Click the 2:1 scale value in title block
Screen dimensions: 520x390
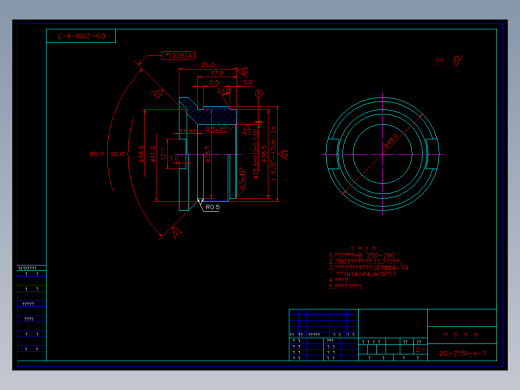click(420, 350)
